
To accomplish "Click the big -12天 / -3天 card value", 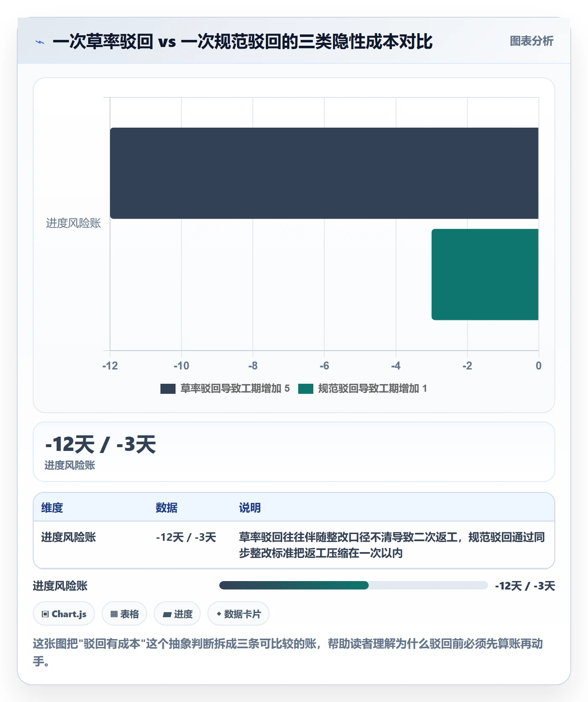I will [x=100, y=444].
